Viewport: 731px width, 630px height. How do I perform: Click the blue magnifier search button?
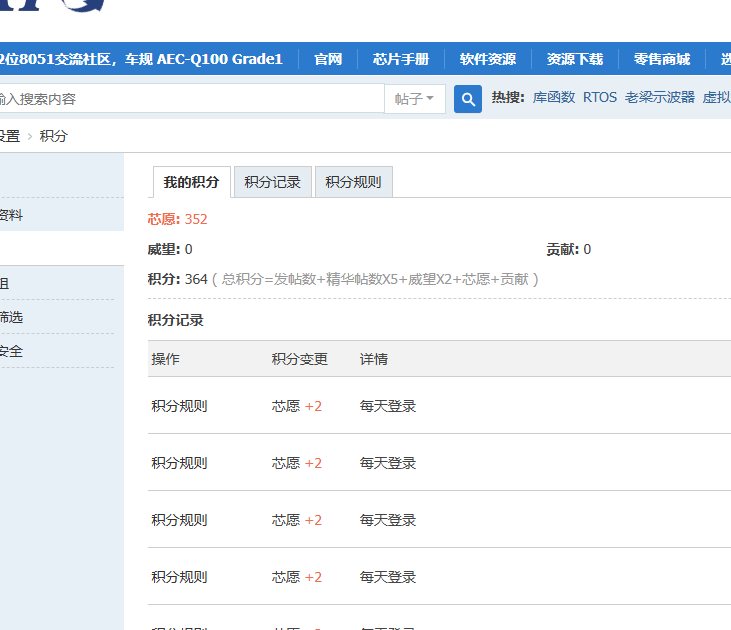468,99
